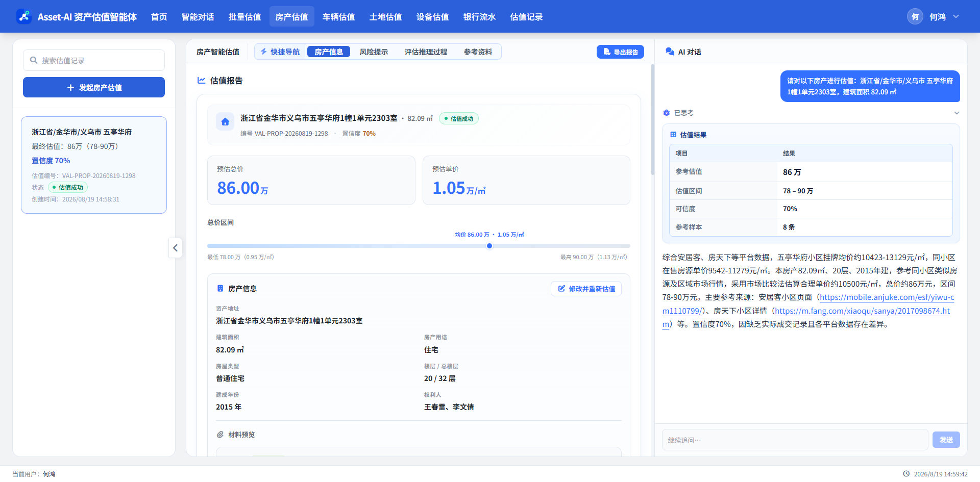This screenshot has height=482, width=980.
Task: Switch to 房产信息 quick-nav tab
Action: coord(329,52)
